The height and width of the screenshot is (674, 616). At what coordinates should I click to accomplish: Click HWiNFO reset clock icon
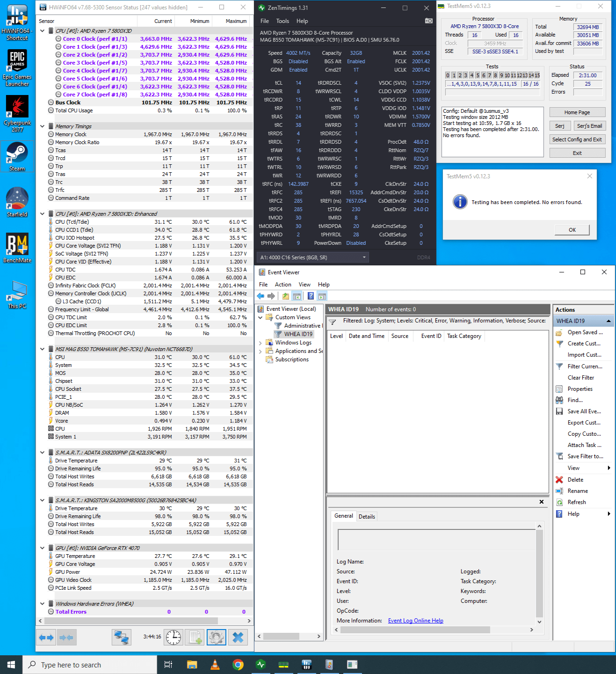(174, 637)
